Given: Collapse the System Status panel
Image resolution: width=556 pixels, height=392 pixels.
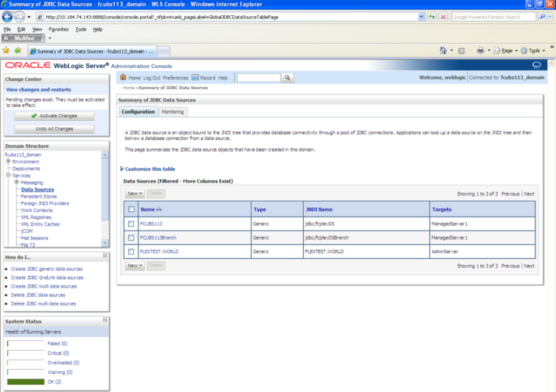Looking at the screenshot, I should (105, 319).
